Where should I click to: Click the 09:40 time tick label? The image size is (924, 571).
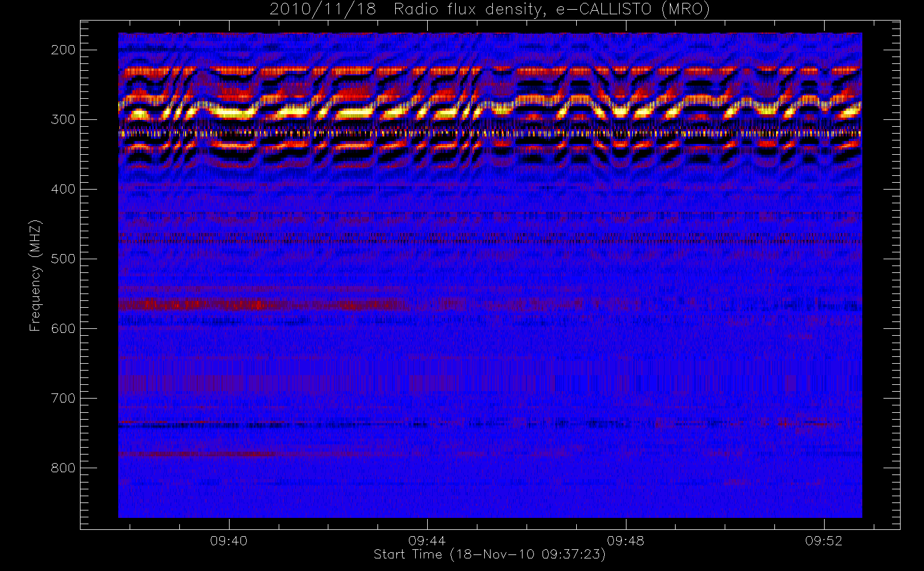[229, 541]
